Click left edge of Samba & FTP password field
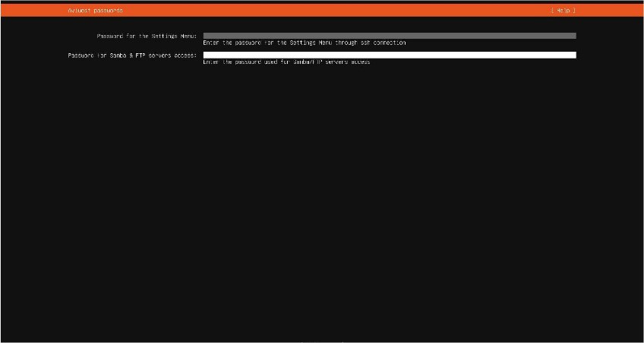Screen dimensions: 644x343 click(207, 55)
